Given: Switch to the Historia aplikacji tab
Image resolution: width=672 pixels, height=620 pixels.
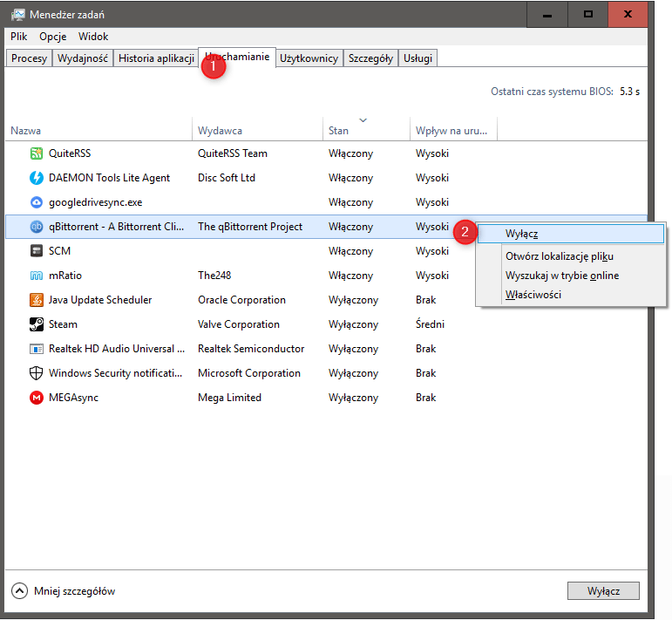Looking at the screenshot, I should 156,58.
